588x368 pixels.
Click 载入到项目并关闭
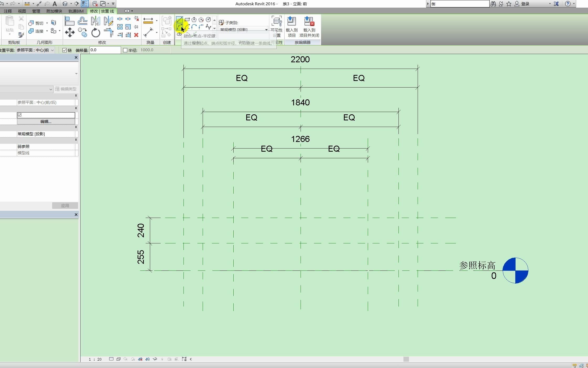point(309,26)
